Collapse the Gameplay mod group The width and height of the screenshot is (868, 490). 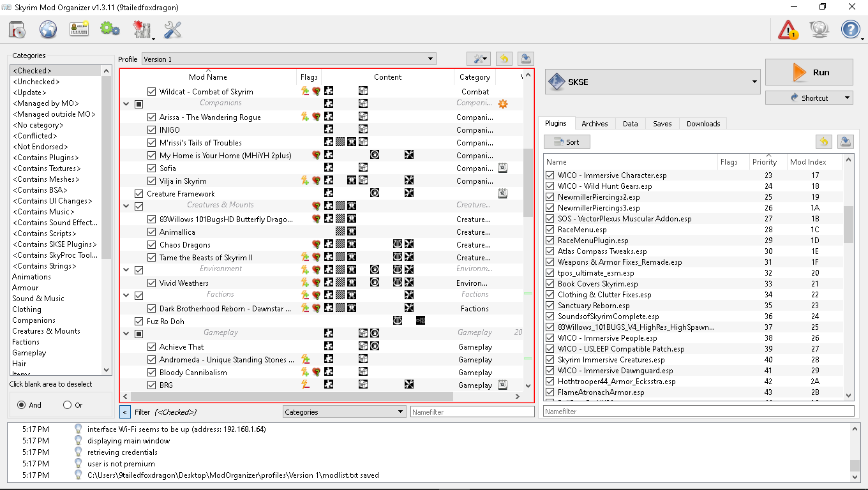click(x=126, y=333)
